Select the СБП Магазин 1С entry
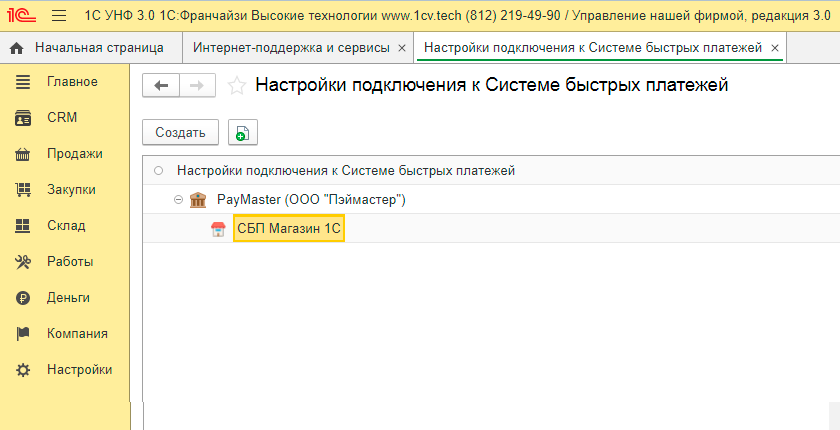The height and width of the screenshot is (430, 840). coord(289,229)
